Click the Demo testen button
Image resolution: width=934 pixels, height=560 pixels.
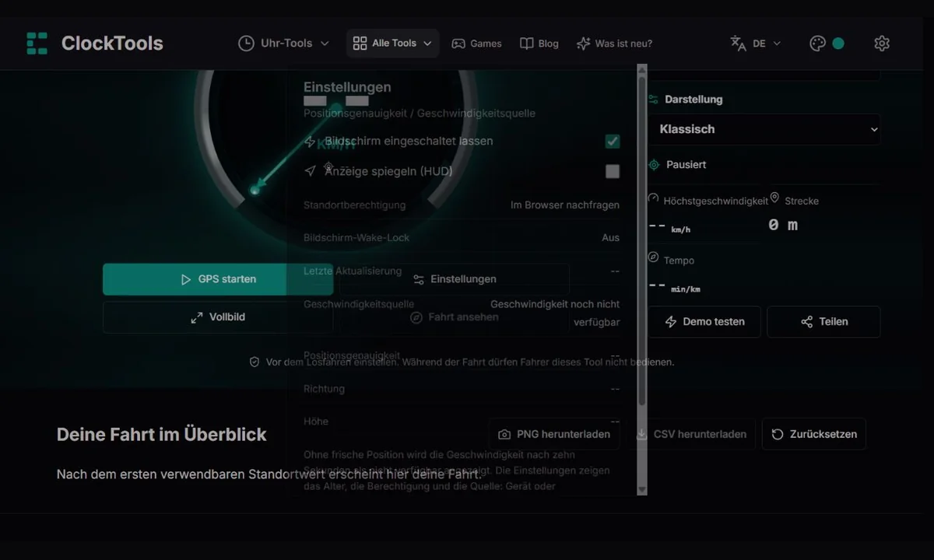coord(704,321)
